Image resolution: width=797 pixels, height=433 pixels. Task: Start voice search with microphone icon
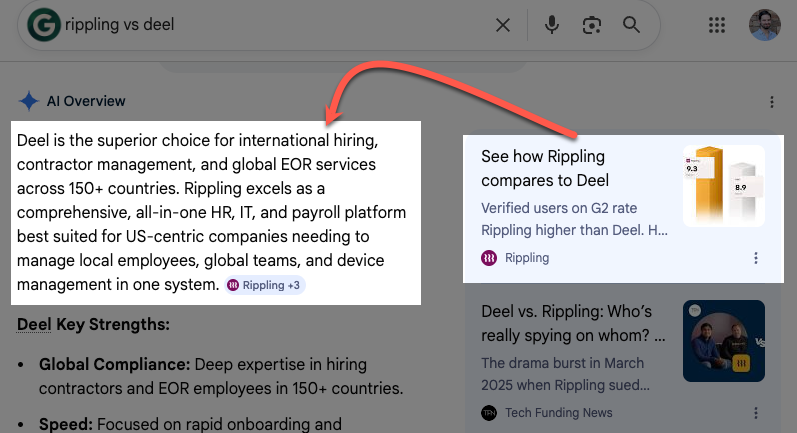[551, 25]
